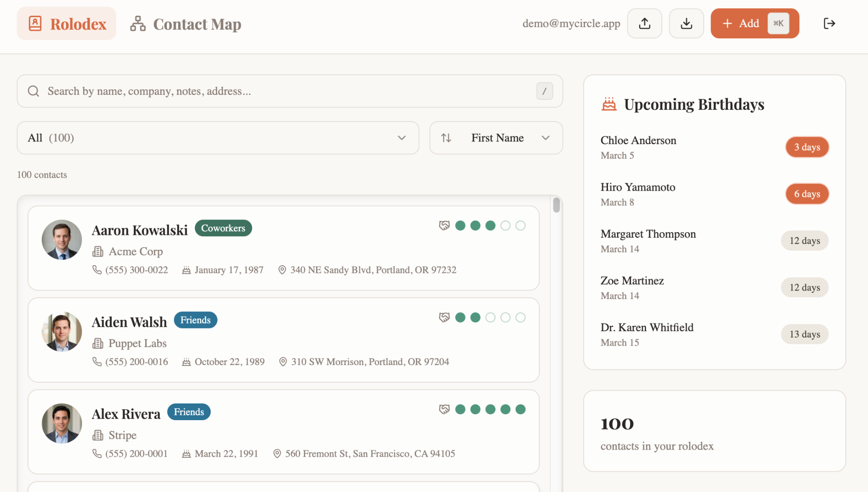This screenshot has height=492, width=868.
Task: Click phone icon on Aiden Walsh card
Action: tap(97, 361)
